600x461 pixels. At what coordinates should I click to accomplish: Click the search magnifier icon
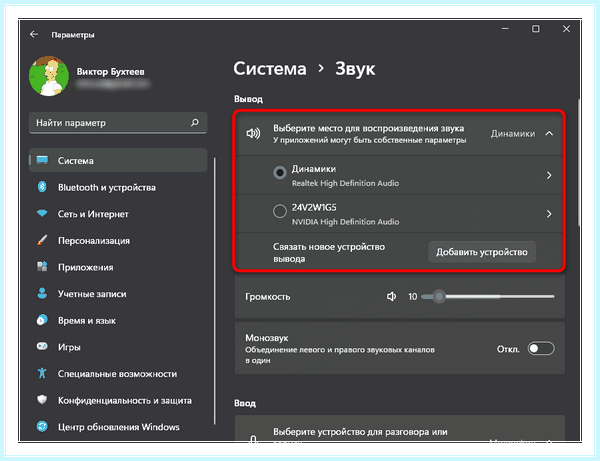[195, 122]
